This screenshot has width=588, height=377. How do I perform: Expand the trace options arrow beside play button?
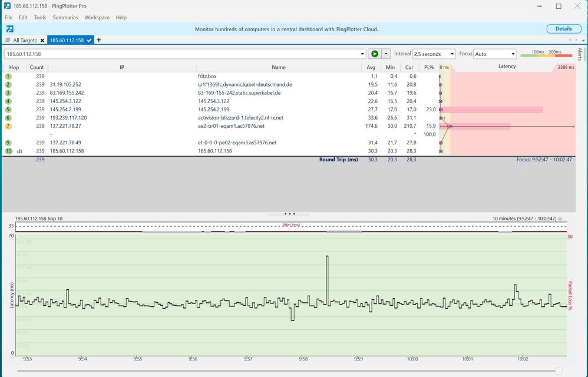point(387,53)
